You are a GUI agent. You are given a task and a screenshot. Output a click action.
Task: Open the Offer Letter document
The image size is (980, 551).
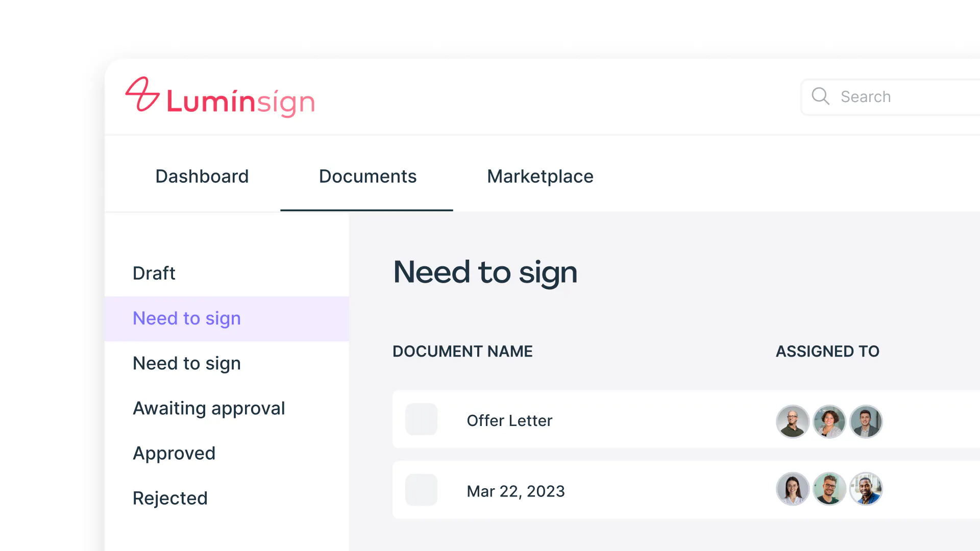[509, 420]
